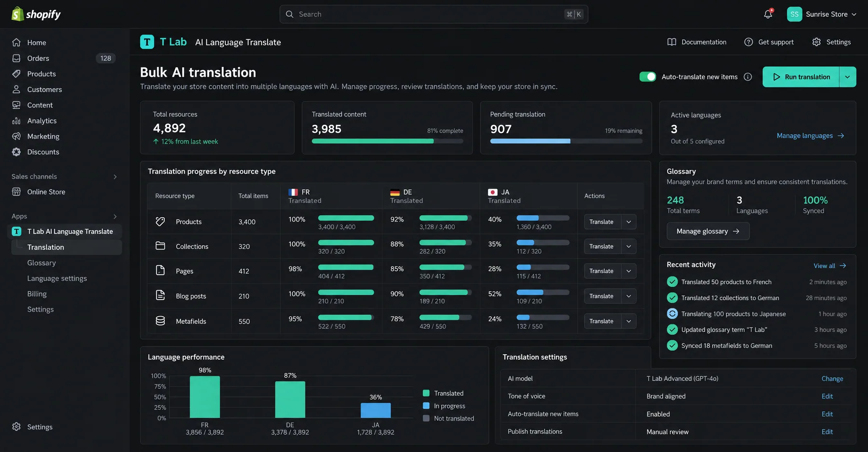868x452 pixels.
Task: Click the Marketing megaphone icon
Action: 16,136
